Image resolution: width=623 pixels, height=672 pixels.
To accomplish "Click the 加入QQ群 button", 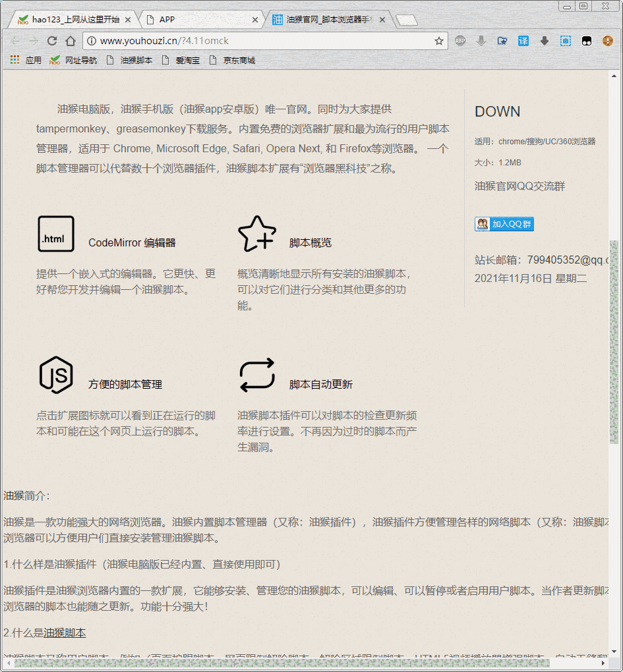I will [x=504, y=224].
